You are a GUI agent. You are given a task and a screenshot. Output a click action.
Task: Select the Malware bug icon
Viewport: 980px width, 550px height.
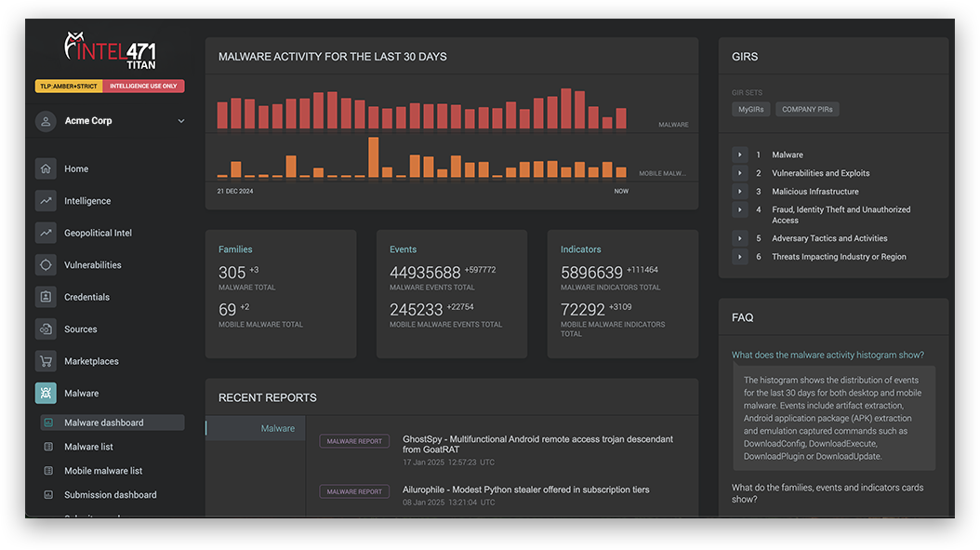(46, 393)
